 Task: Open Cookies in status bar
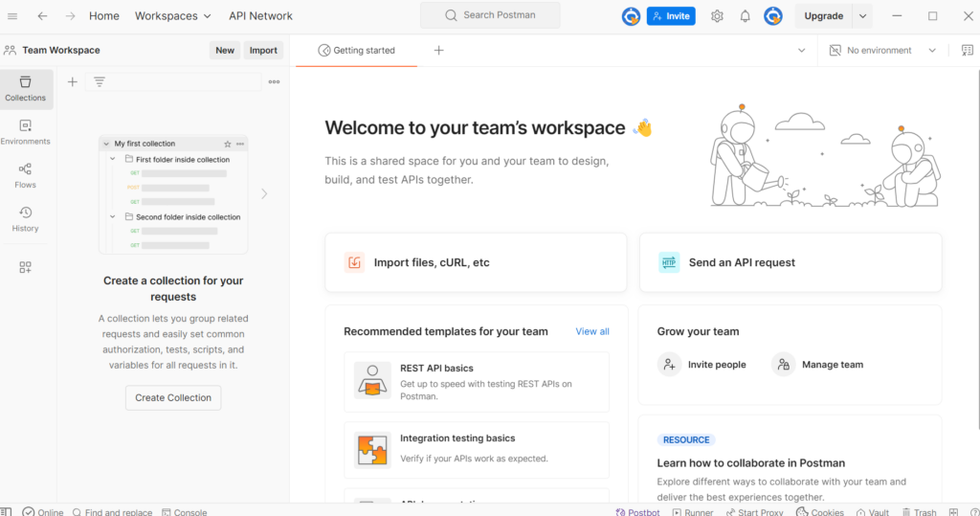pos(820,511)
